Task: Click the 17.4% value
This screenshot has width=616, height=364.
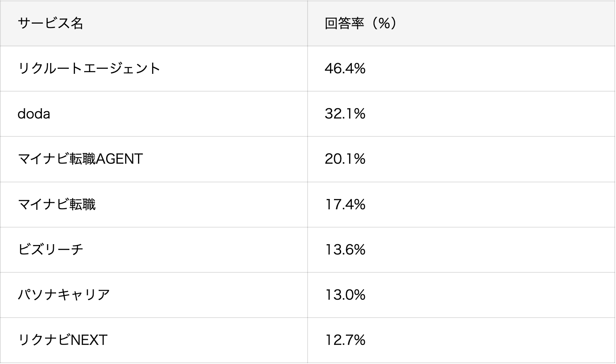Action: click(345, 204)
